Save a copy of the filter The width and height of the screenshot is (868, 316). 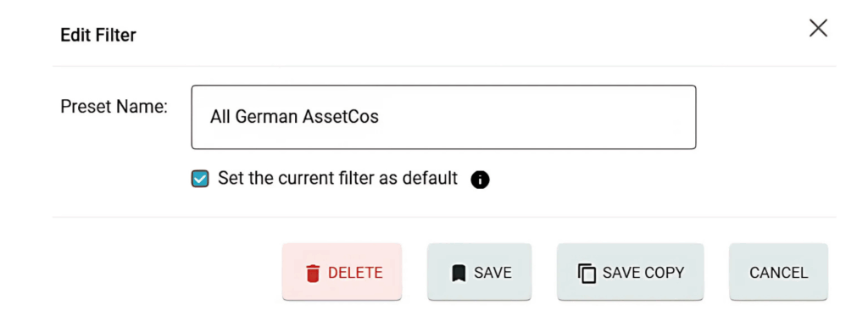coord(630,272)
